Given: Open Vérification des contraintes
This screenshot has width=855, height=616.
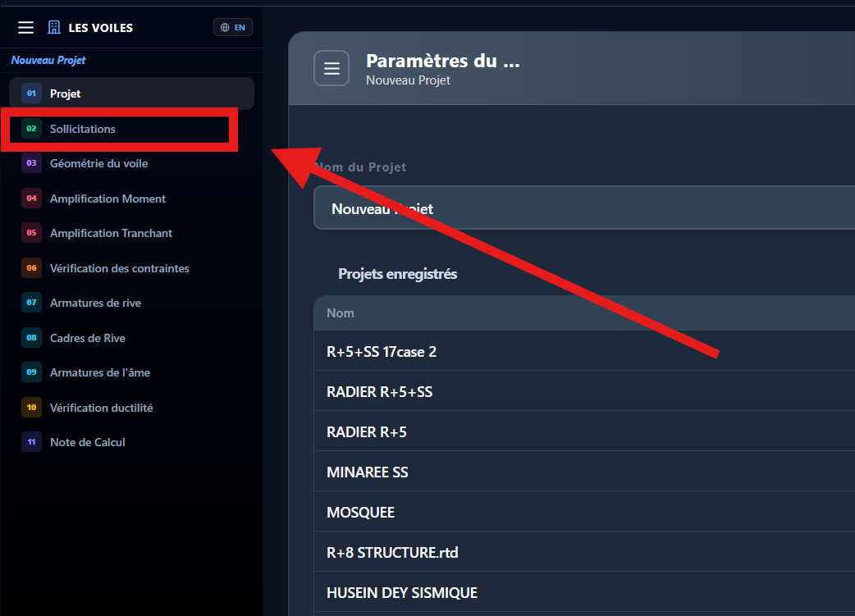Looking at the screenshot, I should coord(119,268).
